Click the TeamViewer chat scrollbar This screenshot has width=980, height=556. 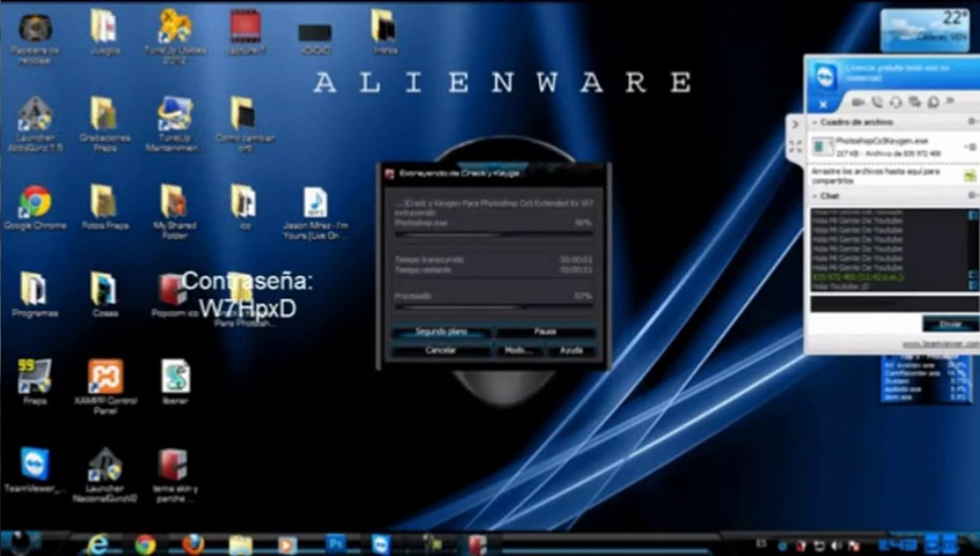click(x=972, y=249)
